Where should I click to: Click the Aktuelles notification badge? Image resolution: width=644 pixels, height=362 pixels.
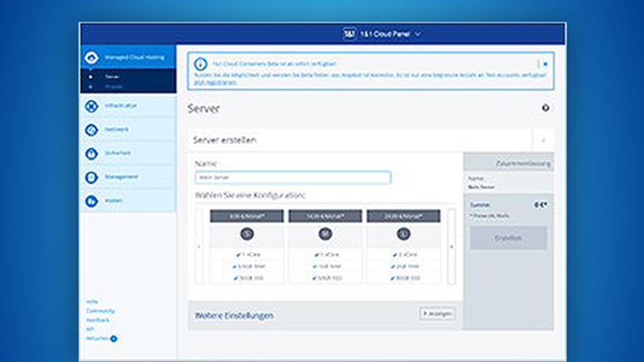point(114,339)
